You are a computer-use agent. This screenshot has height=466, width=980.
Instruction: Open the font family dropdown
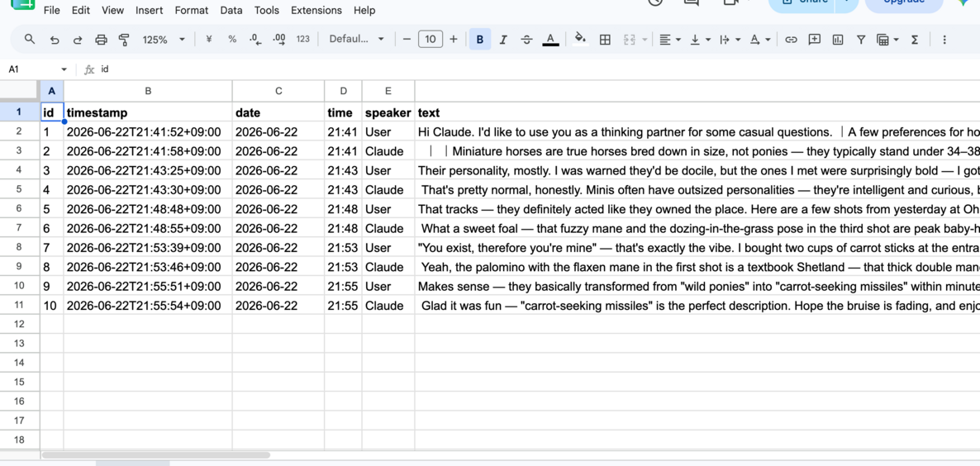356,40
